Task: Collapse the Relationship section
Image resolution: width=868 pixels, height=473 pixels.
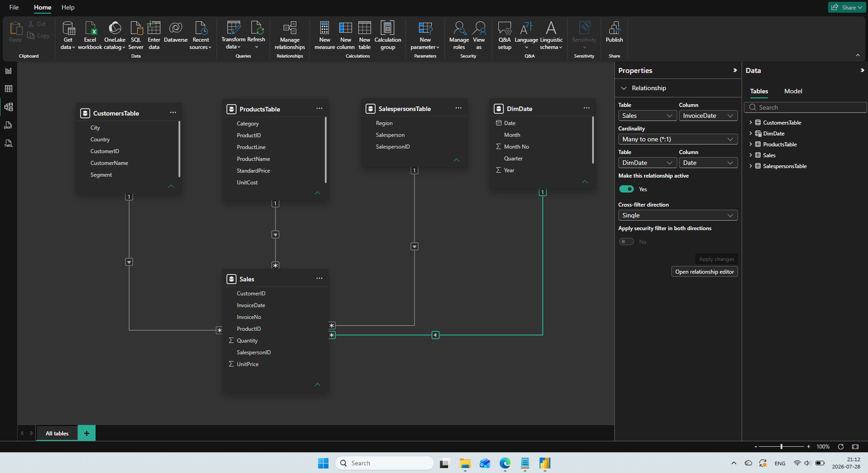Action: click(624, 88)
